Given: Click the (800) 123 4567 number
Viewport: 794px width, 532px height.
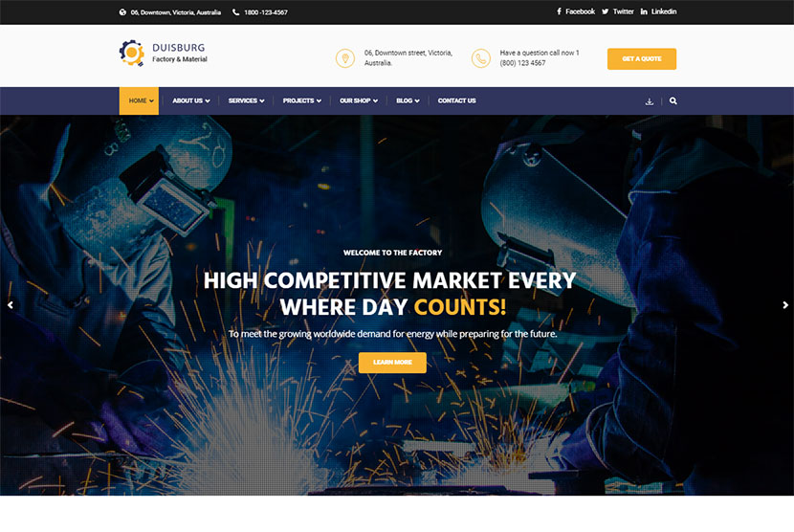Looking at the screenshot, I should [x=522, y=63].
